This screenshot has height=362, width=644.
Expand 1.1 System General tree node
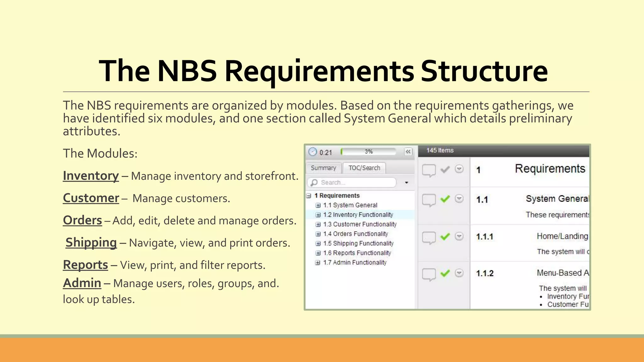pyautogui.click(x=318, y=206)
